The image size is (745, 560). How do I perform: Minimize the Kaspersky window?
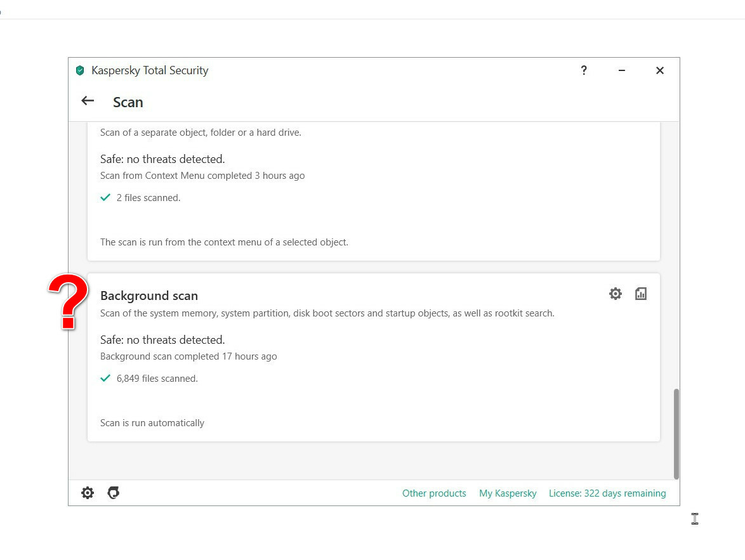coord(621,70)
